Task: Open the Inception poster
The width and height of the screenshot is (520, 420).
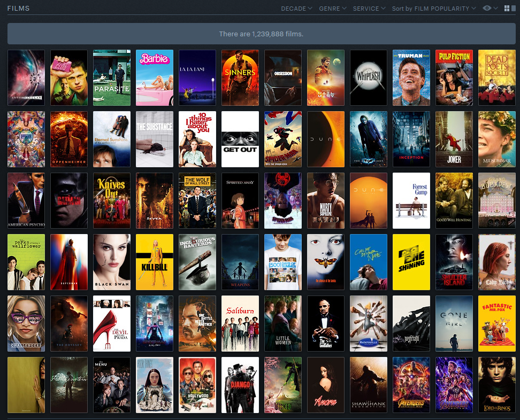Action: pyautogui.click(x=411, y=139)
